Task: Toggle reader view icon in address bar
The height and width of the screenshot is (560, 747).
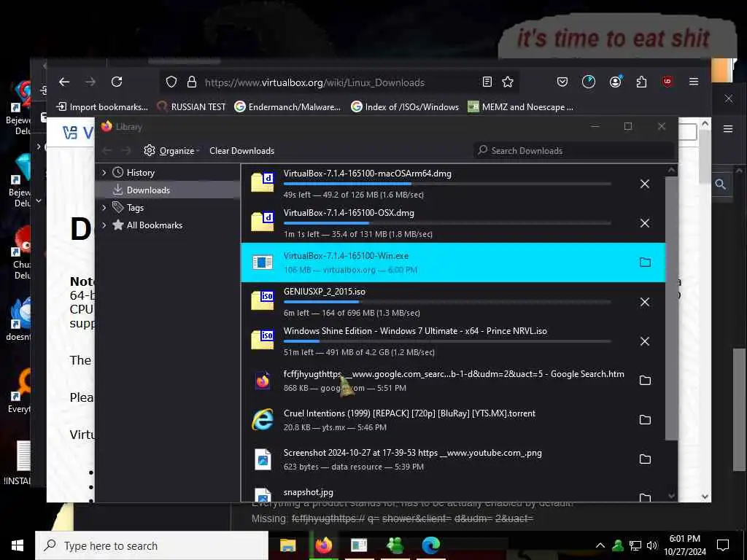Action: [x=487, y=82]
